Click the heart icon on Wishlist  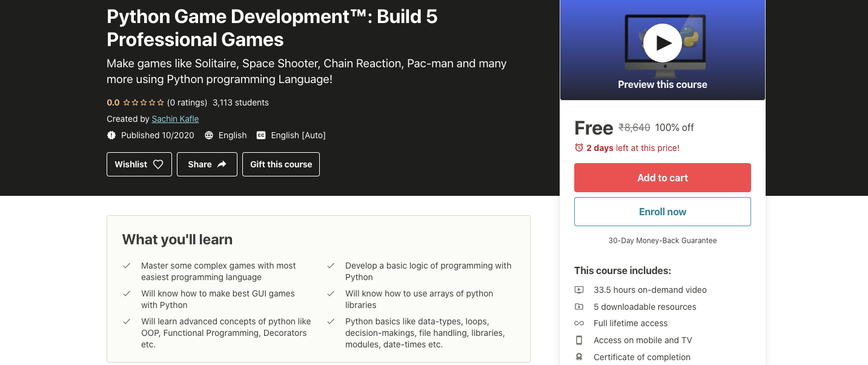pyautogui.click(x=158, y=164)
